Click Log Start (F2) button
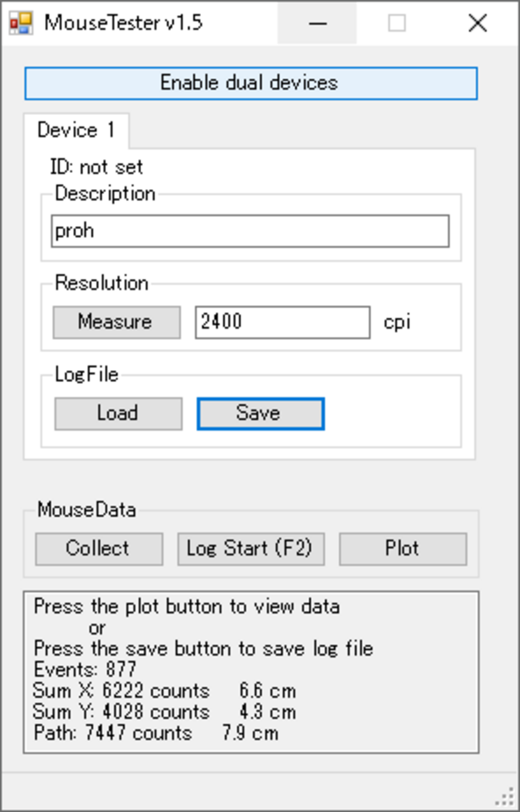This screenshot has height=812, width=520. click(251, 549)
